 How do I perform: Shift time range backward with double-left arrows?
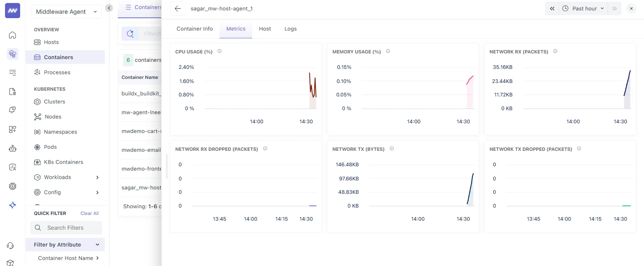click(x=552, y=9)
